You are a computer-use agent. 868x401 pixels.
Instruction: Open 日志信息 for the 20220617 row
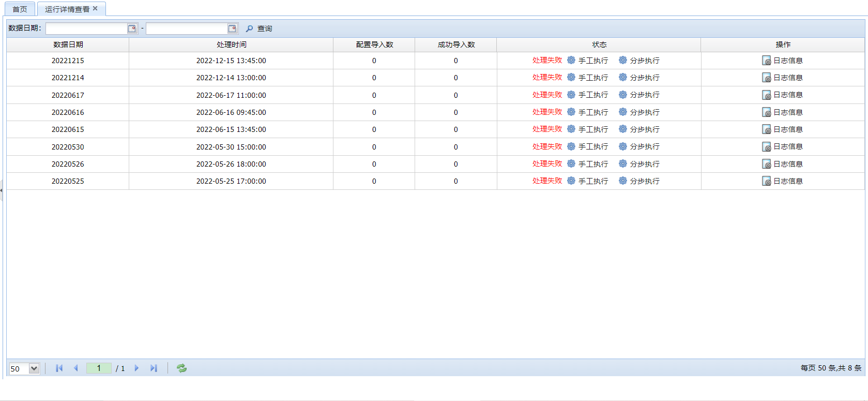click(782, 95)
